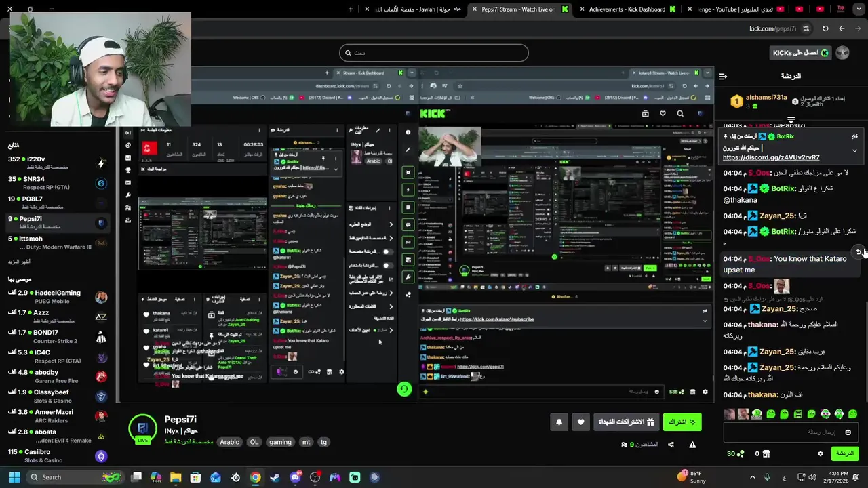
Task: Collapse chat panel with the arrow-lines icon
Action: (723, 76)
